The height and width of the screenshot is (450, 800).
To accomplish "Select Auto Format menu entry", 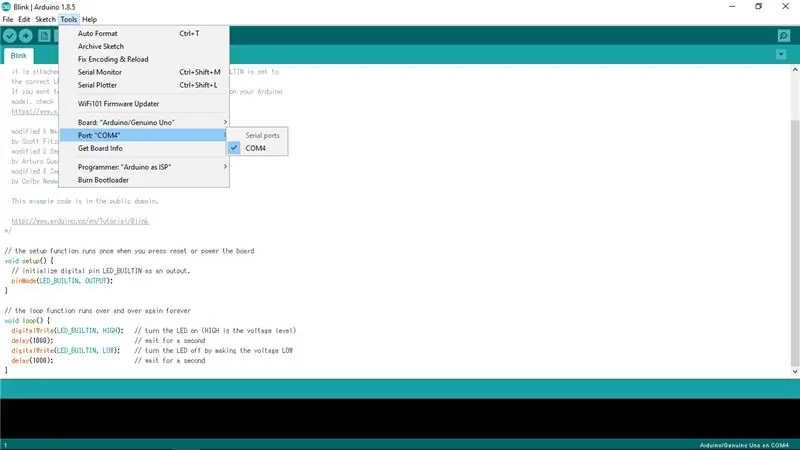I will click(x=144, y=33).
